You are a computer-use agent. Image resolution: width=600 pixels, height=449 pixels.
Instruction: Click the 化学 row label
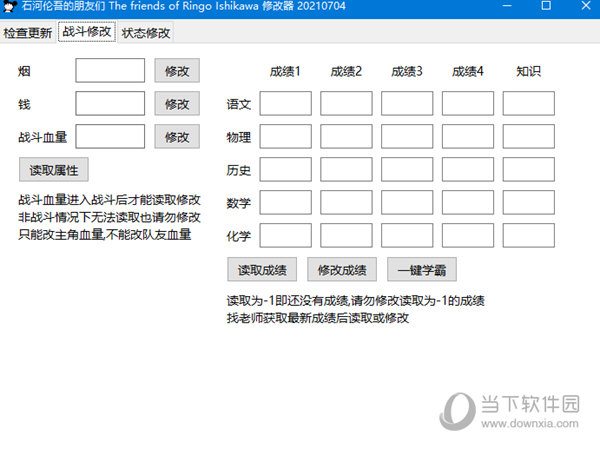click(239, 236)
